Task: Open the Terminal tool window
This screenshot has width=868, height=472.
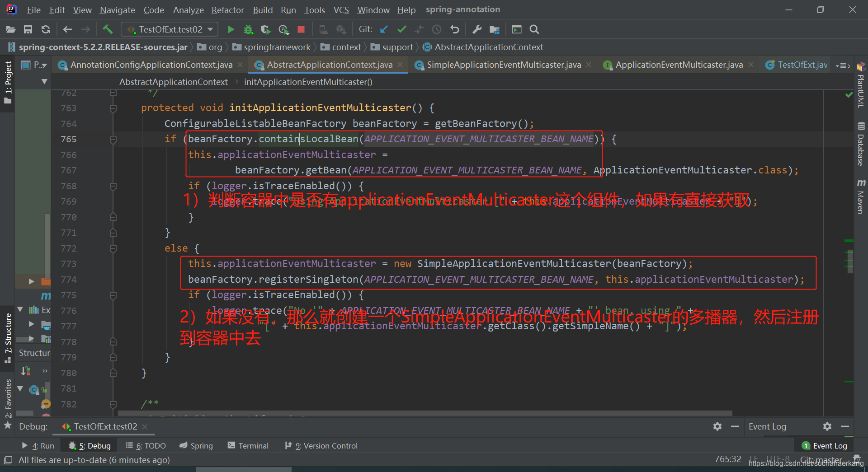Action: [x=248, y=446]
